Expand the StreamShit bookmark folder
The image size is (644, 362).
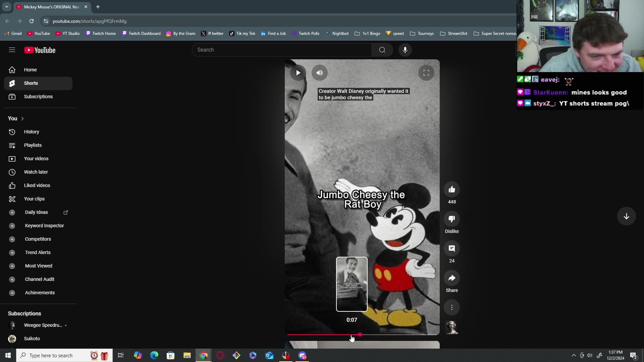coord(453,34)
